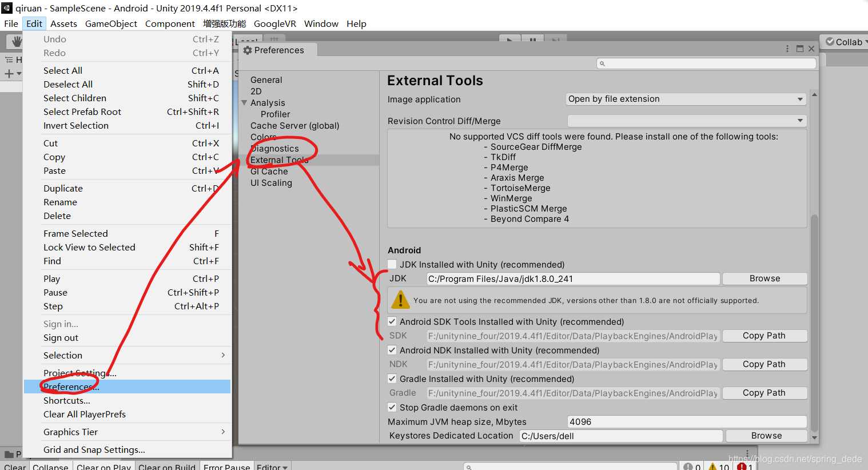Click the Project panel folder icon
Image resolution: width=868 pixels, height=470 pixels.
tap(9, 455)
